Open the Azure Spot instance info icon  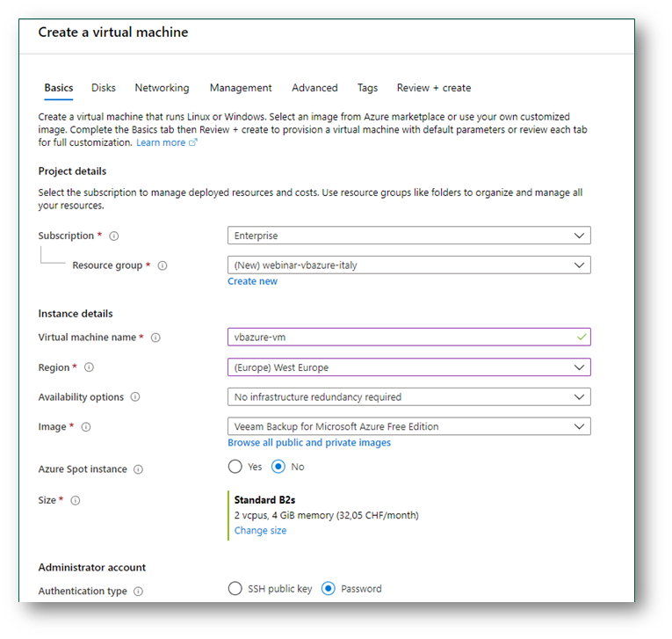pyautogui.click(x=138, y=469)
